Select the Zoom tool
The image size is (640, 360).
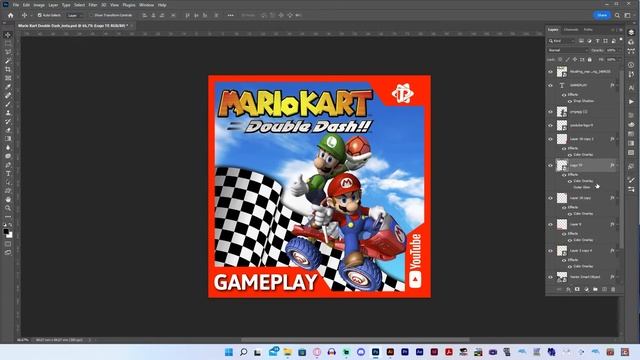8,208
